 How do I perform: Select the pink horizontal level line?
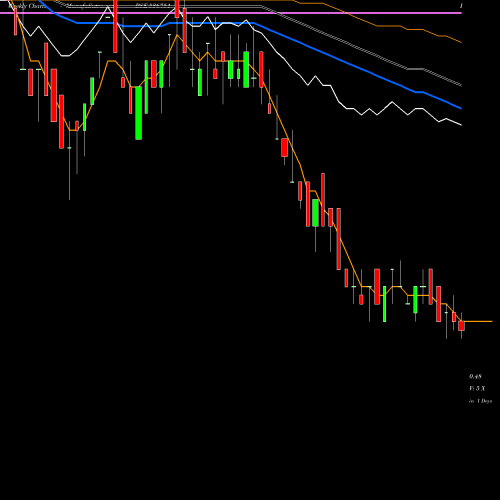pyautogui.click(x=231, y=13)
